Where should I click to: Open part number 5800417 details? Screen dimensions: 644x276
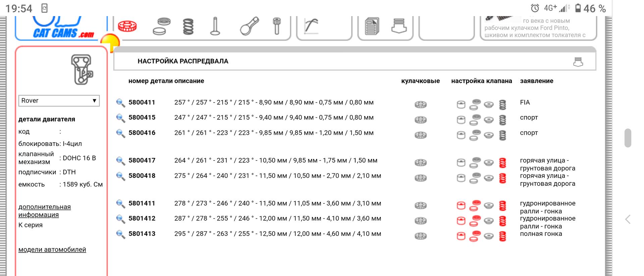[x=142, y=160]
